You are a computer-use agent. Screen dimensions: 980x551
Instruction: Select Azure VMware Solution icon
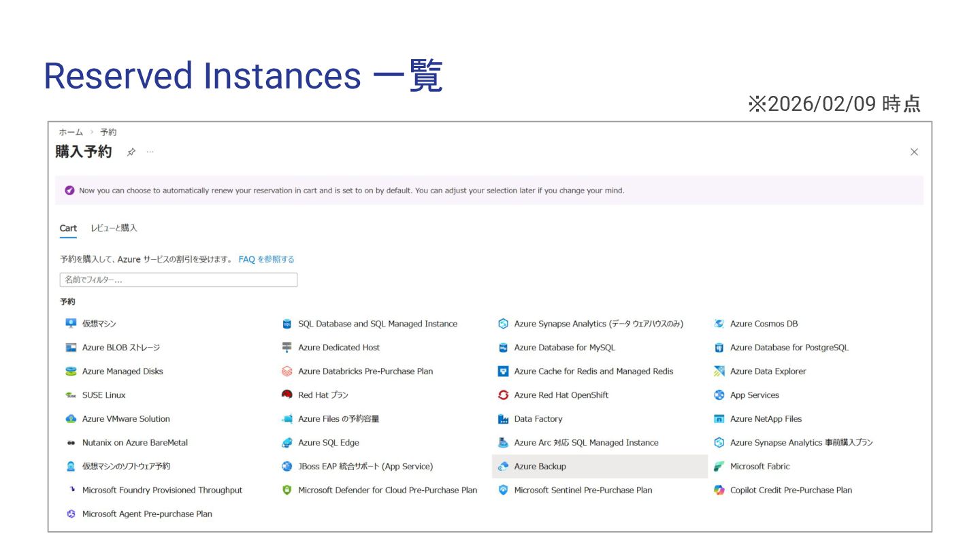[71, 419]
